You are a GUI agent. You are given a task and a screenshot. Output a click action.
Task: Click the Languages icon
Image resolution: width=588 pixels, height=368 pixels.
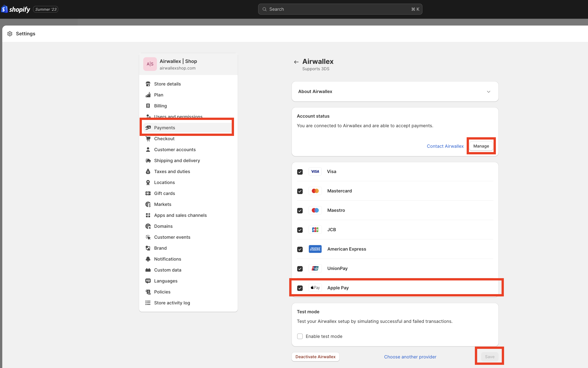tap(148, 281)
